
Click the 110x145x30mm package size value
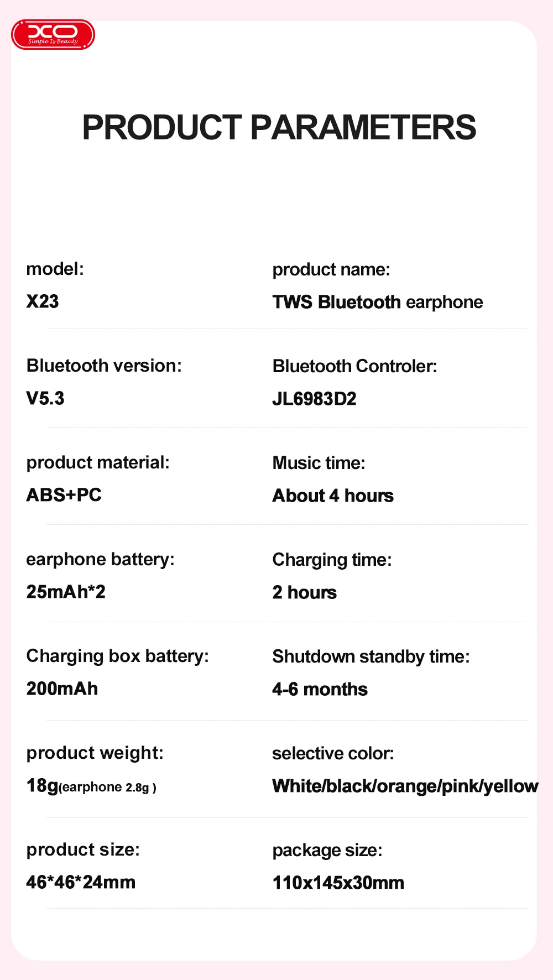tap(338, 883)
